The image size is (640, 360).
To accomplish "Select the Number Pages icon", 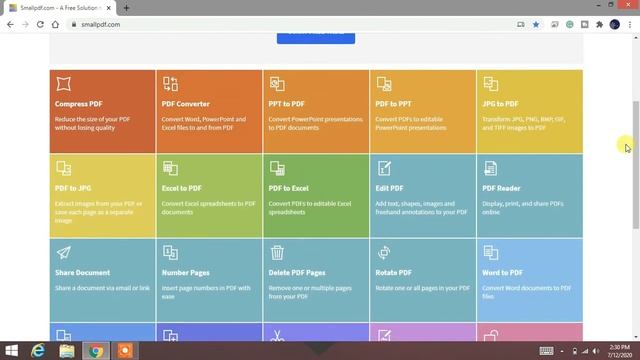I will click(x=171, y=253).
